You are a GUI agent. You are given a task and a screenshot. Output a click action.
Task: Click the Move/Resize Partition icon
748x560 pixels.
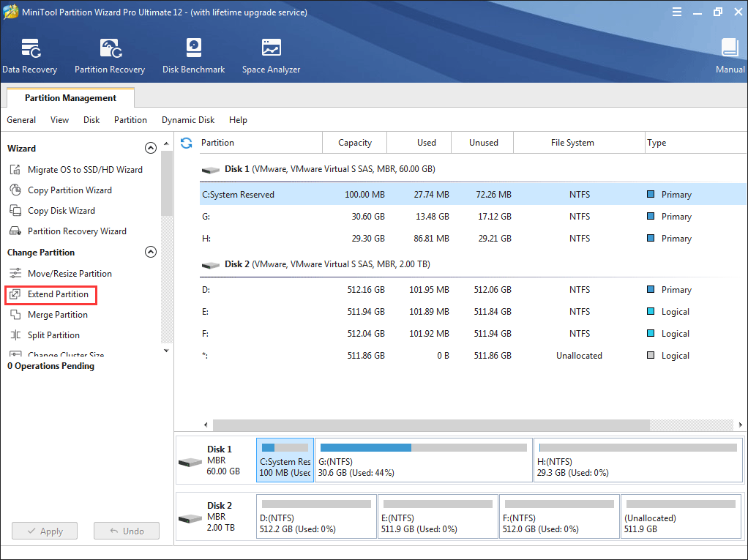tap(15, 273)
